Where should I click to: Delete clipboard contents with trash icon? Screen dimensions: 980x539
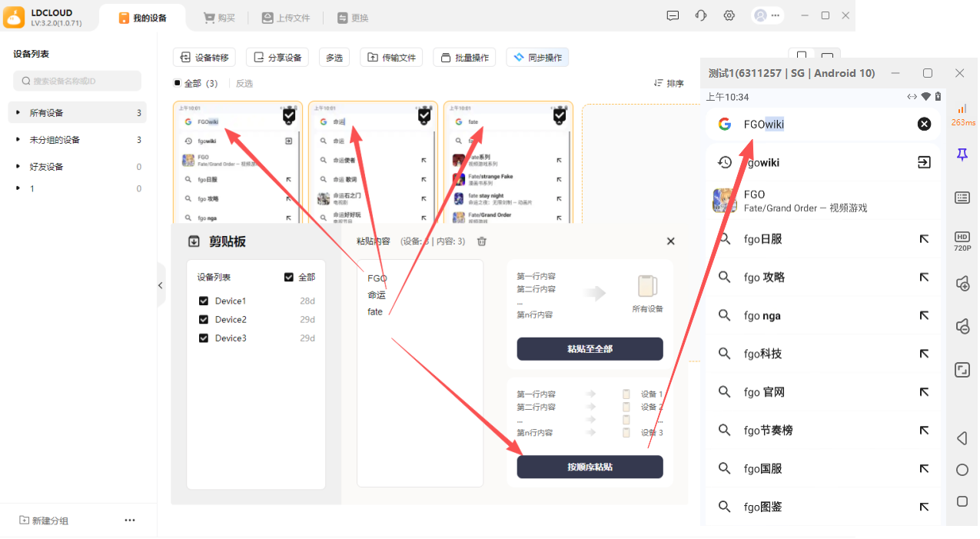482,241
